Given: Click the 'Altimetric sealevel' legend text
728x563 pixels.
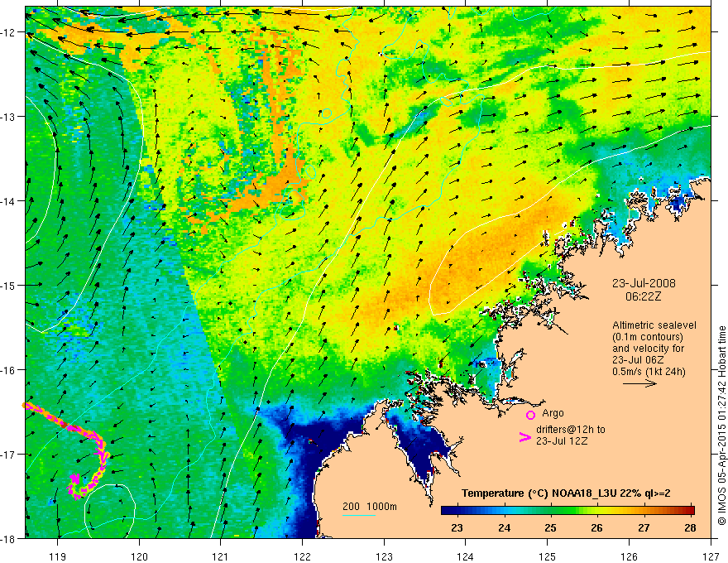Looking at the screenshot, I should 654,325.
